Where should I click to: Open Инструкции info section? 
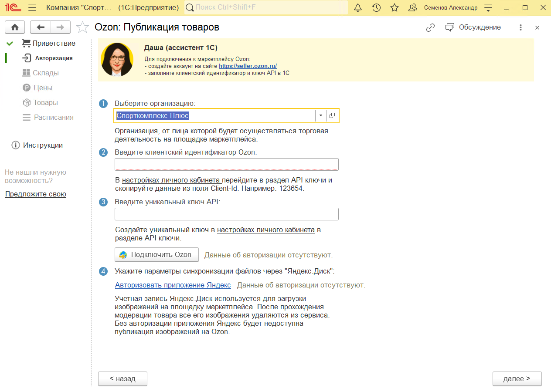pyautogui.click(x=37, y=145)
